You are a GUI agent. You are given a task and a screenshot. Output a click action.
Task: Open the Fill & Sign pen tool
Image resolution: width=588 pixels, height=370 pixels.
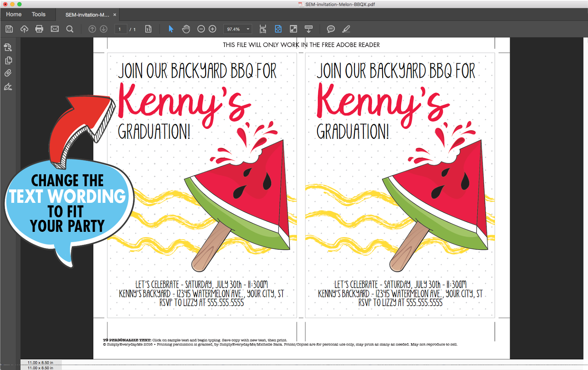(345, 29)
